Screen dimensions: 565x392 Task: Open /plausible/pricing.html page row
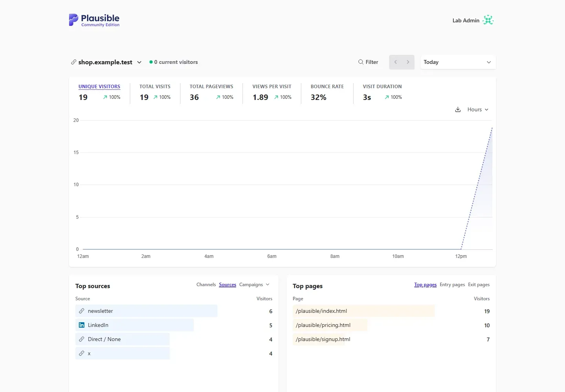(x=391, y=325)
